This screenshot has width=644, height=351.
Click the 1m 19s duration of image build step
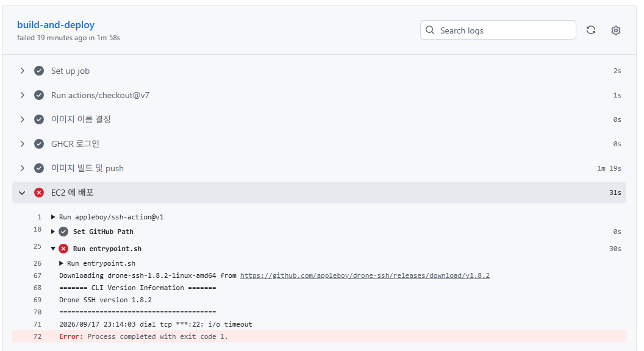tap(609, 168)
